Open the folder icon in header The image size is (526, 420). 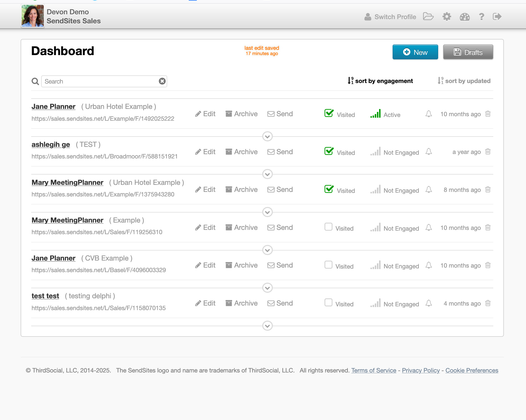coord(428,17)
